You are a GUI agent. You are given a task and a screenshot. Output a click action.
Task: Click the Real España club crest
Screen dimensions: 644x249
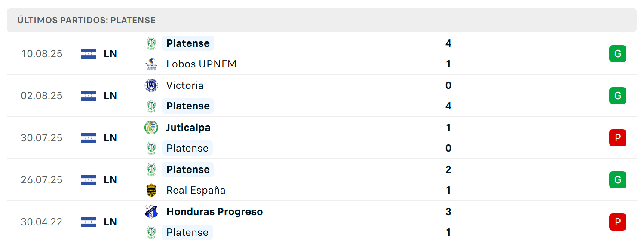(151, 190)
